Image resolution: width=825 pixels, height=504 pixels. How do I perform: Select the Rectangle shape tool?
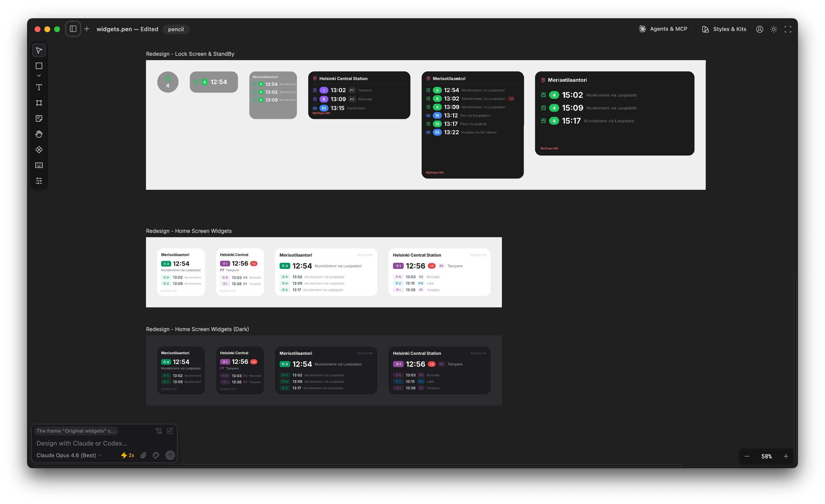coord(39,66)
